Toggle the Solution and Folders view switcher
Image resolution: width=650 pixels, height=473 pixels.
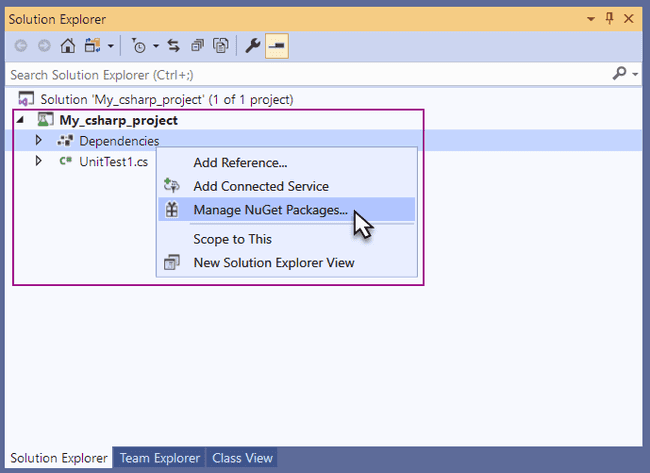[x=94, y=46]
